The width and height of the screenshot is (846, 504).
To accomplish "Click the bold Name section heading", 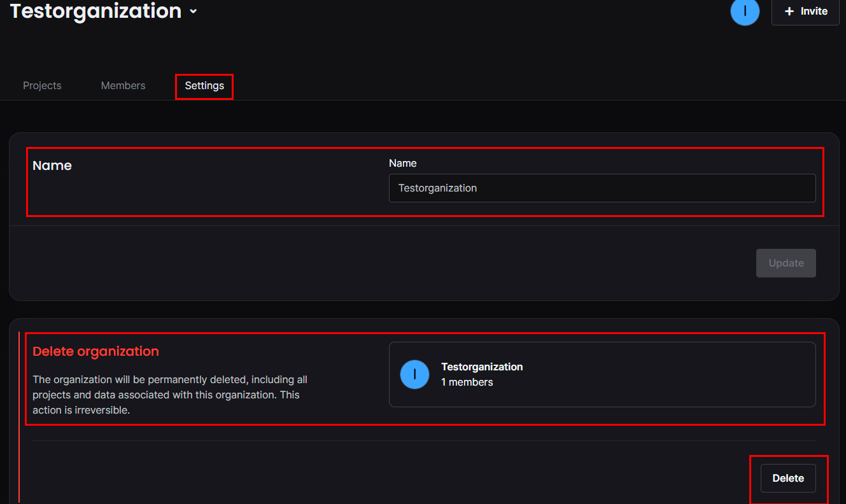I will click(52, 165).
